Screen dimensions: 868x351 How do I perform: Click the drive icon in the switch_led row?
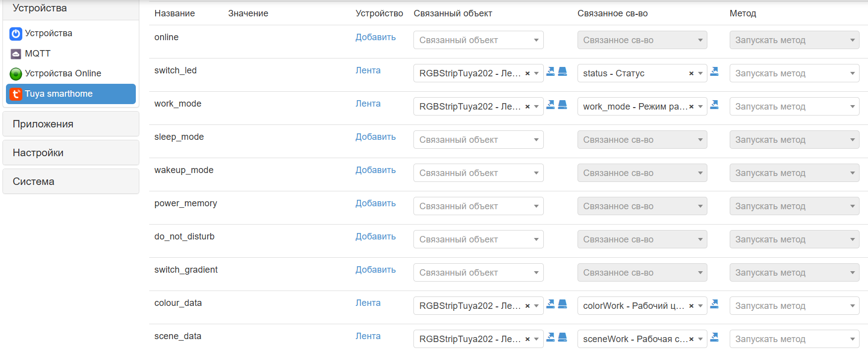[x=563, y=71]
